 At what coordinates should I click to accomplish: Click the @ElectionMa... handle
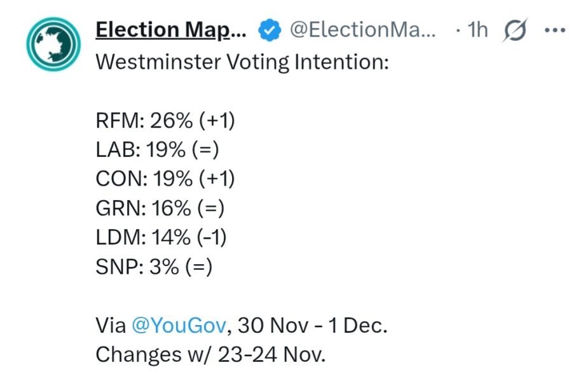point(364,30)
